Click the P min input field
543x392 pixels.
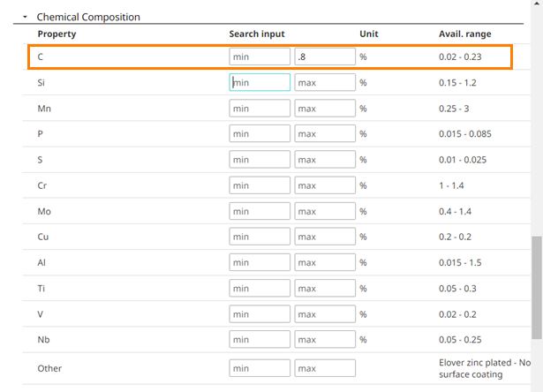tap(259, 134)
